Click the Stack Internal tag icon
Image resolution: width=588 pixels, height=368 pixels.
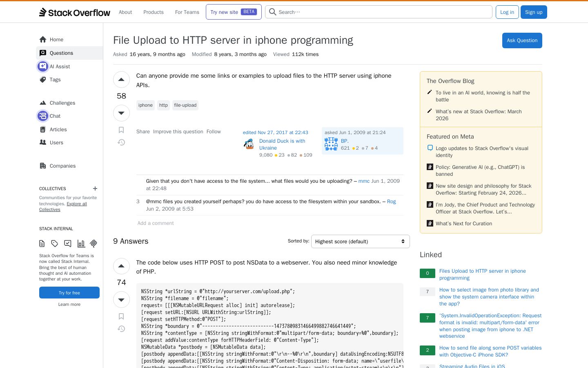tap(55, 244)
